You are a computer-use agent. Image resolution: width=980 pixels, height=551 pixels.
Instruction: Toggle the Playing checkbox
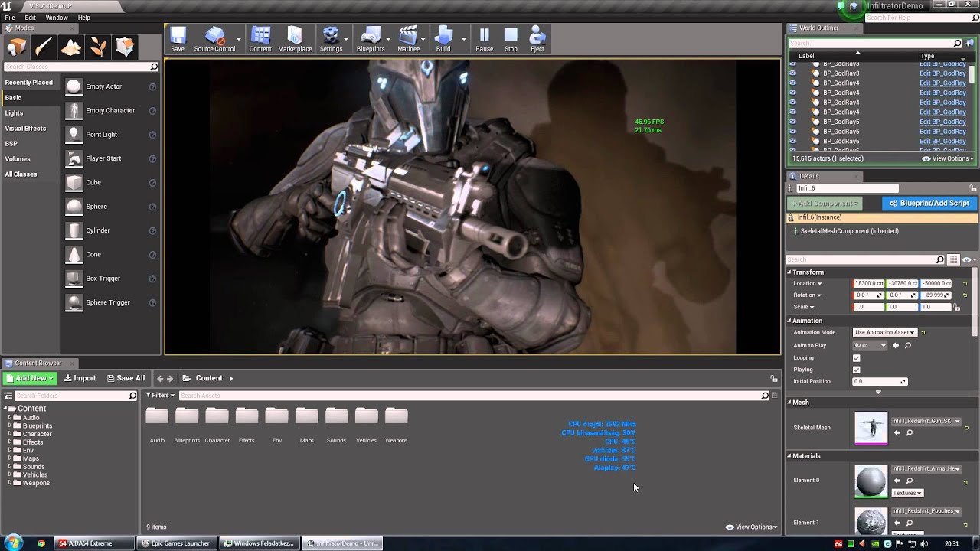point(857,370)
